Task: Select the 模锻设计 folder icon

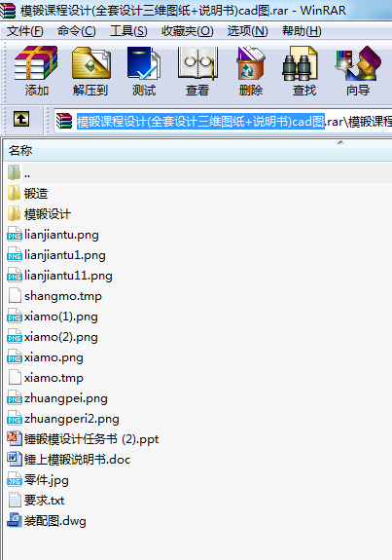Action: click(15, 213)
